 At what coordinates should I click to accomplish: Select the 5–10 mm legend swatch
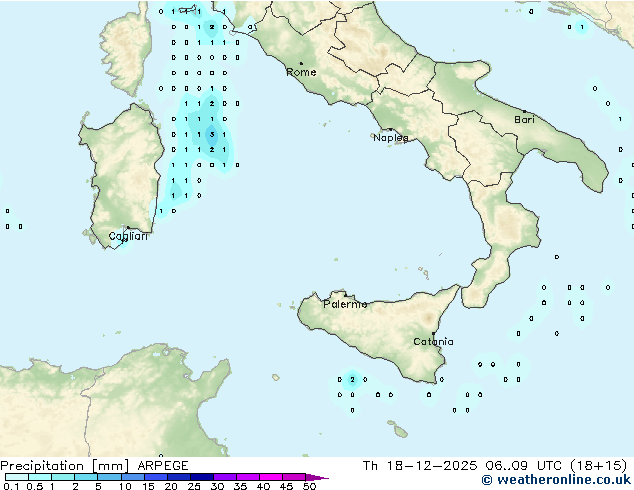109,477
